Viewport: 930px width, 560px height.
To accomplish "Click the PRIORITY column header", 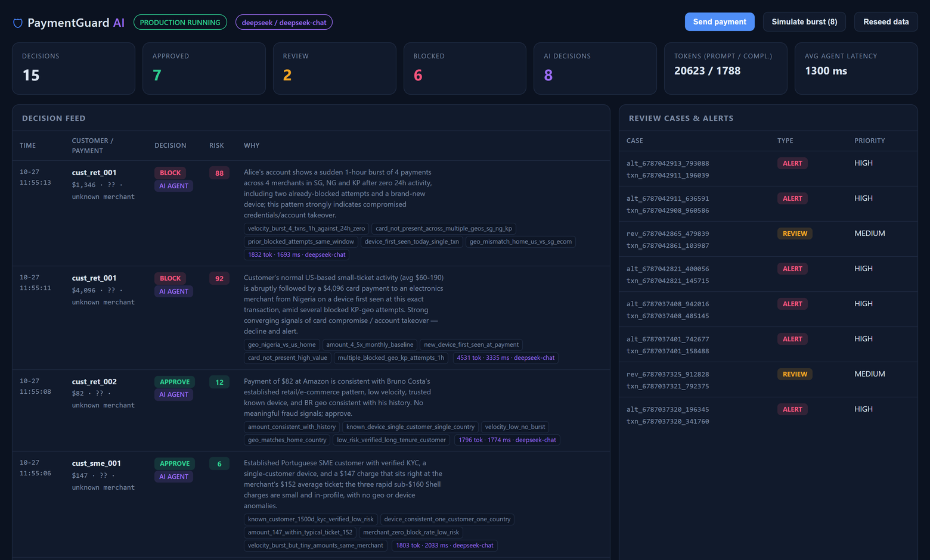I will (869, 141).
